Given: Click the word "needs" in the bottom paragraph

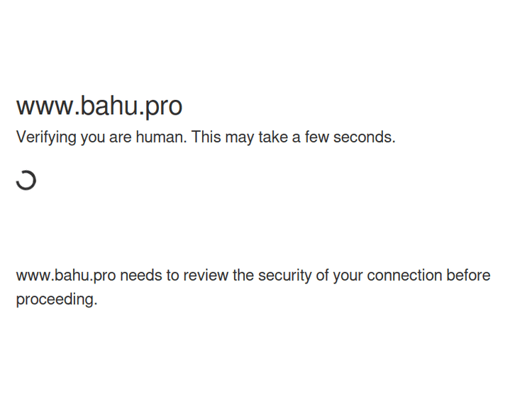Looking at the screenshot, I should 140,275.
